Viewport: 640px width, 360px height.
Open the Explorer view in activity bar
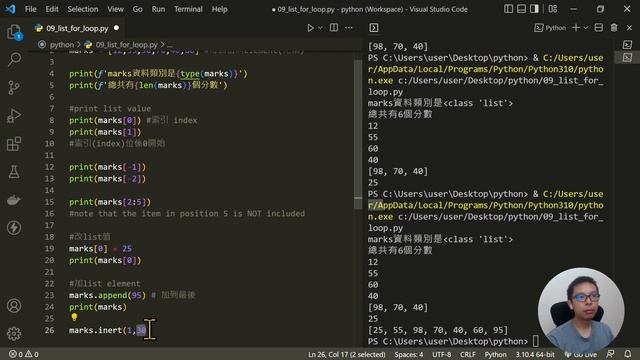[x=14, y=32]
